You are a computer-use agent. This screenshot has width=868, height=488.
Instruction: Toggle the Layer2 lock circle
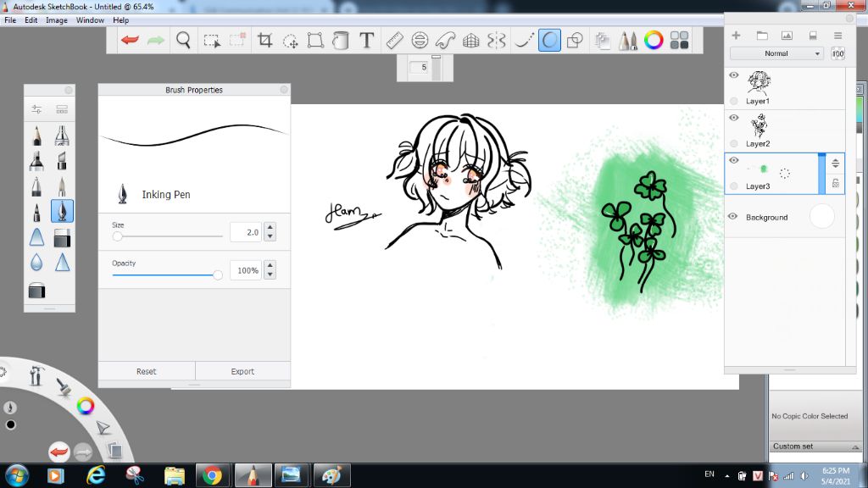pos(734,144)
